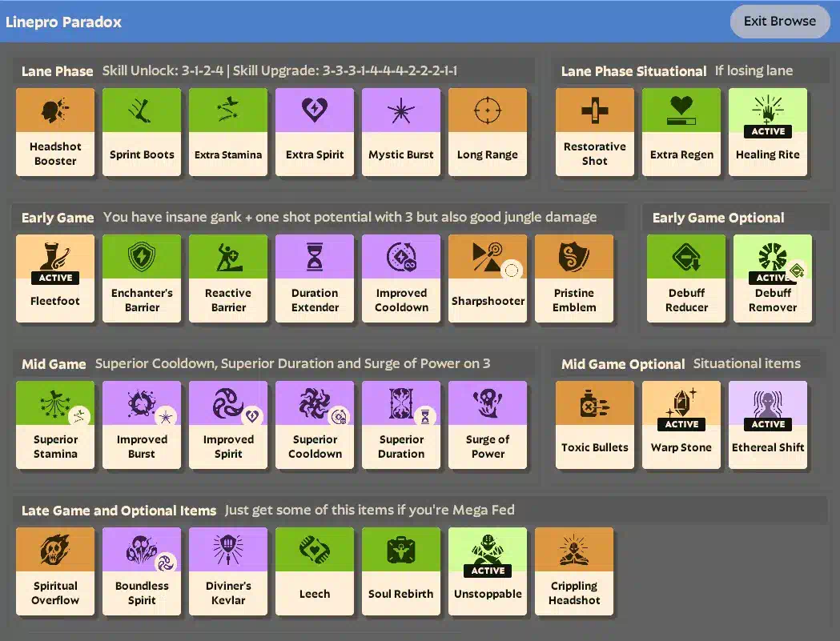This screenshot has width=840, height=641.
Task: Click the Mid Game section heading
Action: click(54, 364)
